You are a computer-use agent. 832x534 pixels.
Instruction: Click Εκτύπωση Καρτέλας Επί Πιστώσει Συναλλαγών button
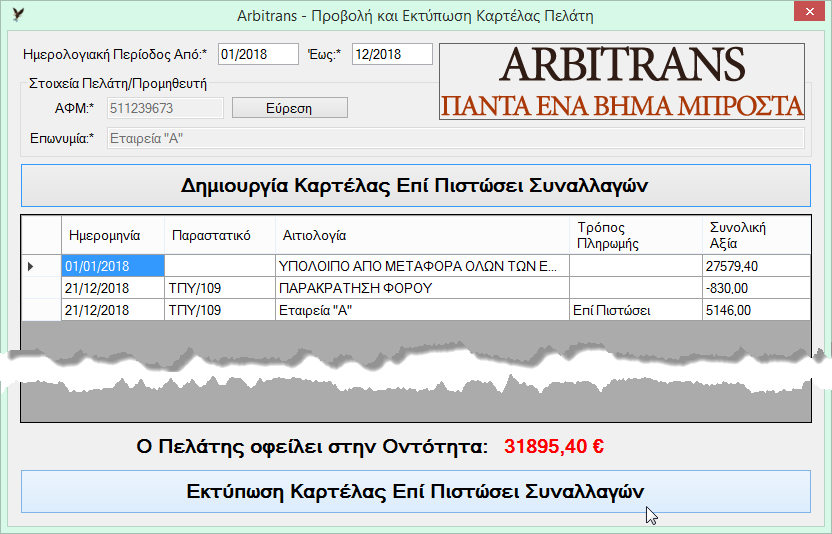(x=416, y=492)
